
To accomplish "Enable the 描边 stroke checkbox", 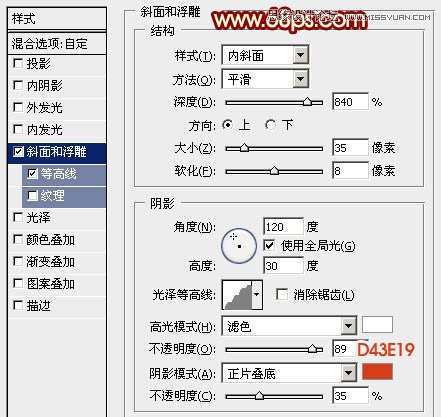I will coord(18,305).
